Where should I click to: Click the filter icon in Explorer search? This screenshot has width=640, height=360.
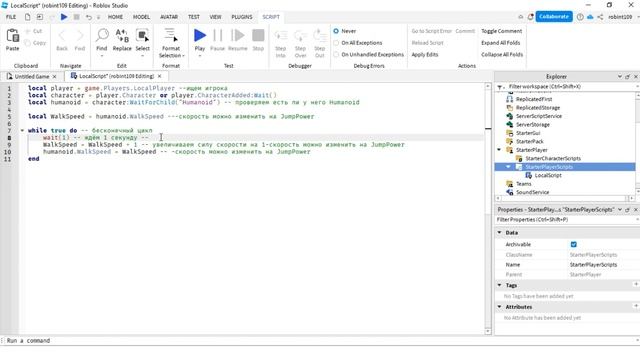coord(500,87)
